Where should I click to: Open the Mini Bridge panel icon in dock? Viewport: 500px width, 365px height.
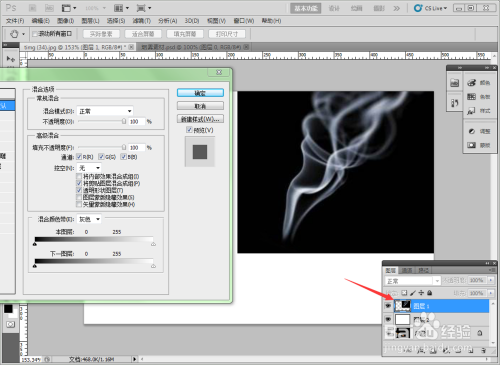click(x=455, y=82)
